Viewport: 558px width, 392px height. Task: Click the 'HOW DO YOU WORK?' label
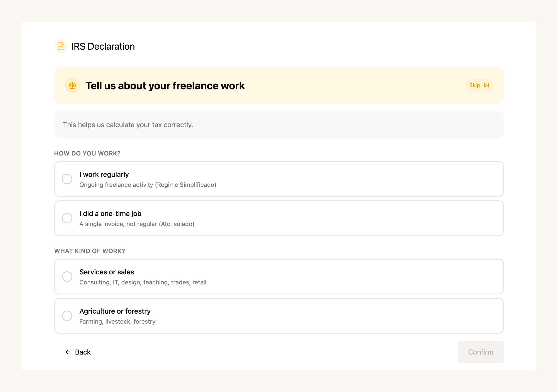[x=87, y=154]
